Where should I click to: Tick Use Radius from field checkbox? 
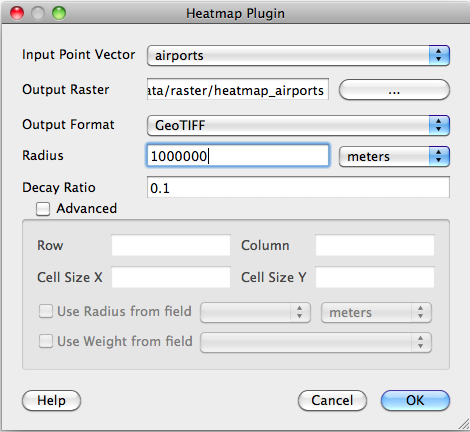[x=46, y=311]
